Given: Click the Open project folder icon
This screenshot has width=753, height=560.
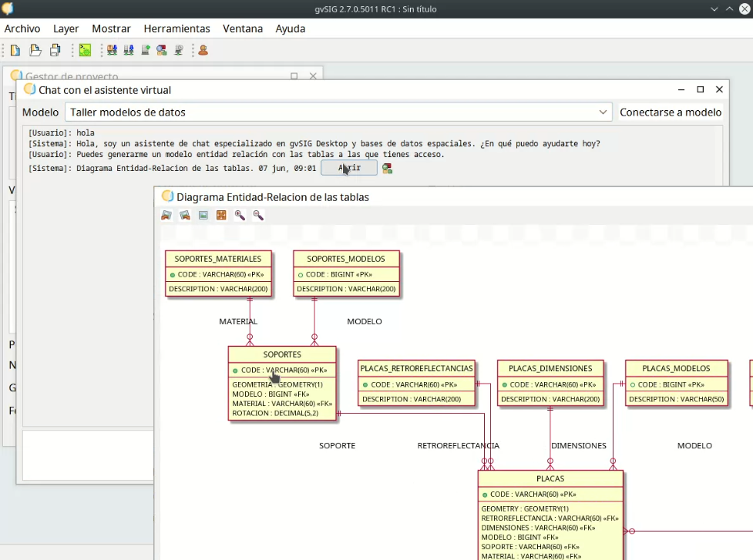Looking at the screenshot, I should point(35,51).
